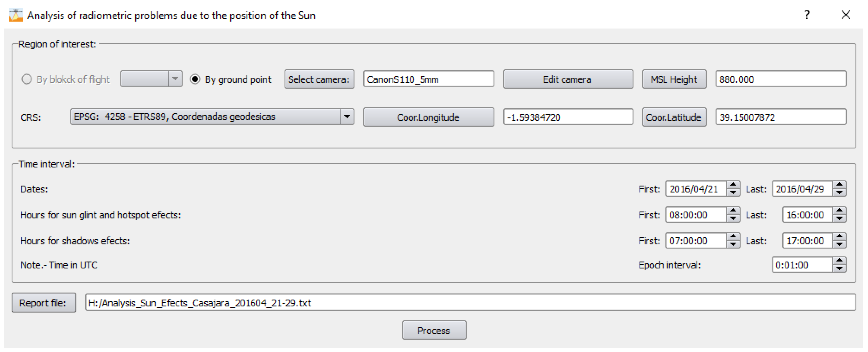Open the Report file browser button
This screenshot has height=352, width=868.
43,303
